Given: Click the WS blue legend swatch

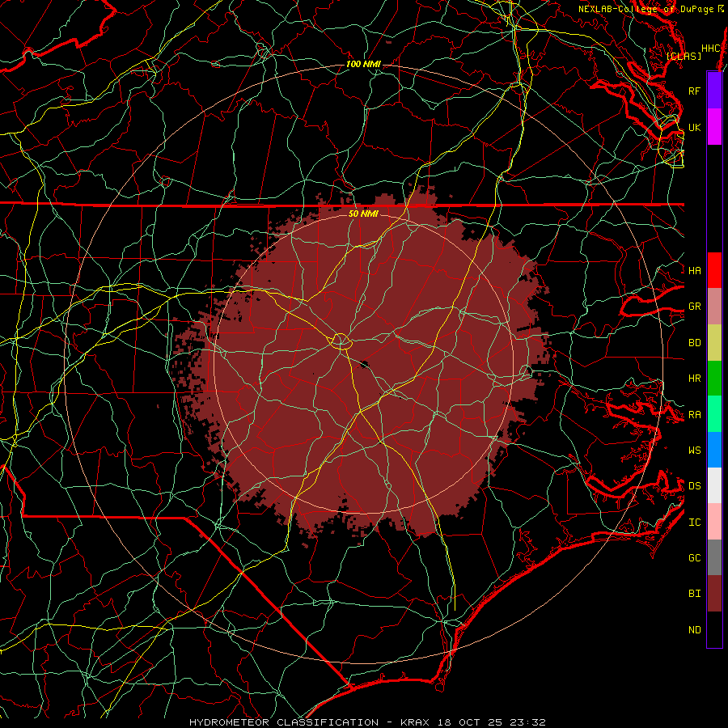Looking at the screenshot, I should pyautogui.click(x=714, y=450).
